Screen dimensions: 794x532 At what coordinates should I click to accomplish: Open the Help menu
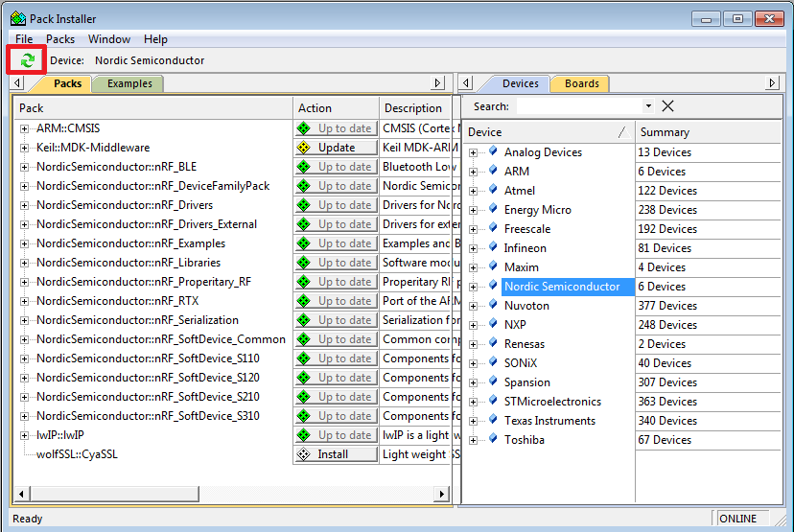point(155,39)
